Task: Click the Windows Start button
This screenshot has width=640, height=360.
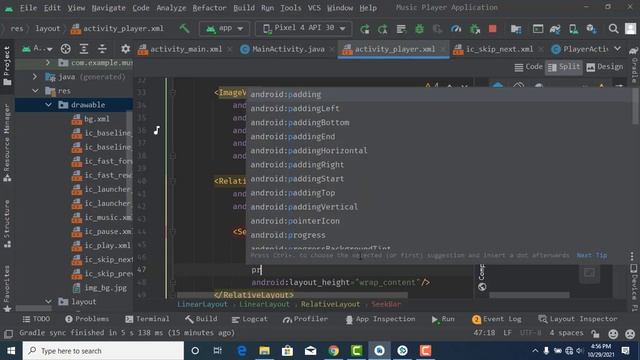Action: (11, 351)
